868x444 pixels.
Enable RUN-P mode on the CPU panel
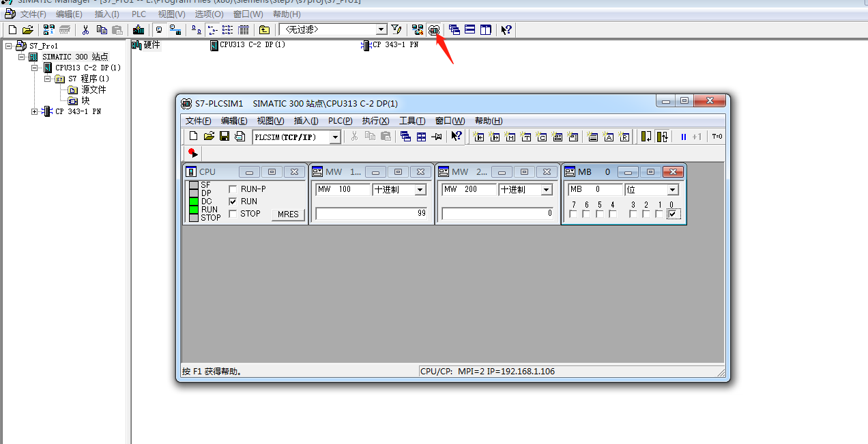click(x=234, y=189)
